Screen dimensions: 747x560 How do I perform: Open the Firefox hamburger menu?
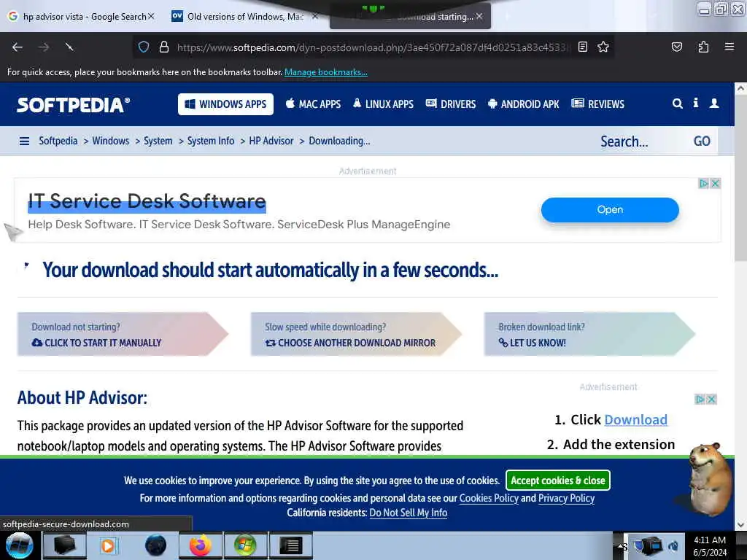point(729,47)
